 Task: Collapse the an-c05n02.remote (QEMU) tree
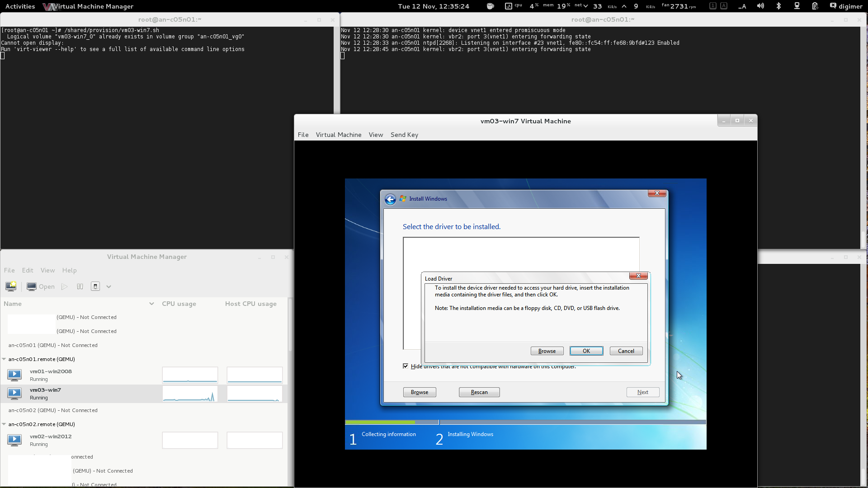click(4, 424)
